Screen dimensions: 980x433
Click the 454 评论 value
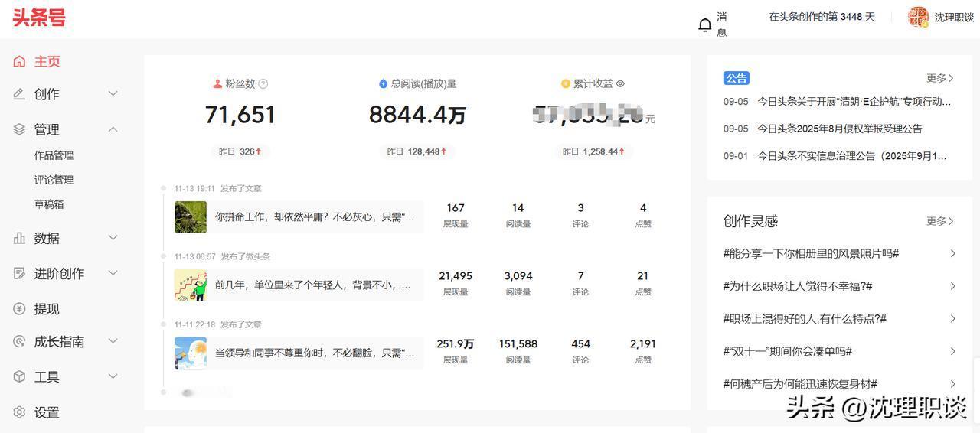pyautogui.click(x=581, y=344)
